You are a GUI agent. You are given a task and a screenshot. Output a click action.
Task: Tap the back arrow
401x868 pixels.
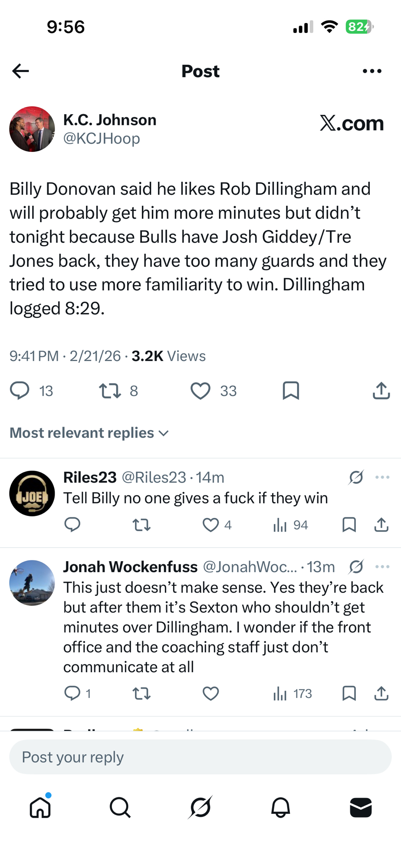point(20,71)
